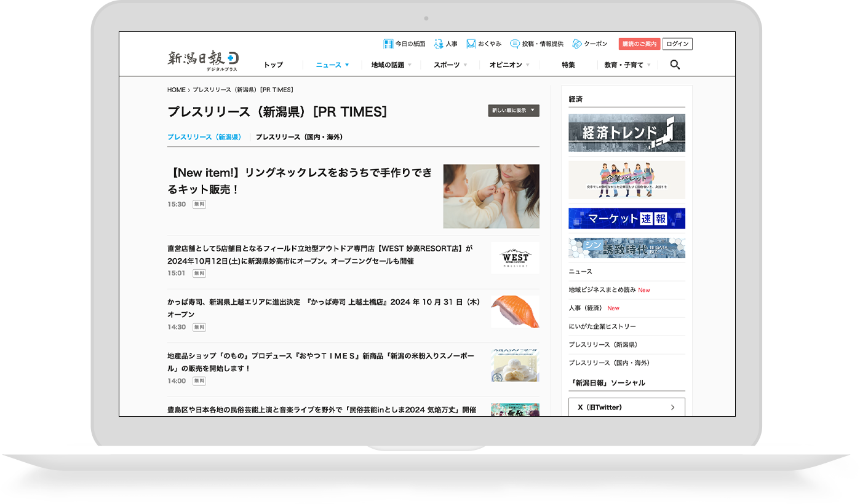Click sidebar プレスリリース（新潟県） link
860x504 pixels.
[604, 345]
